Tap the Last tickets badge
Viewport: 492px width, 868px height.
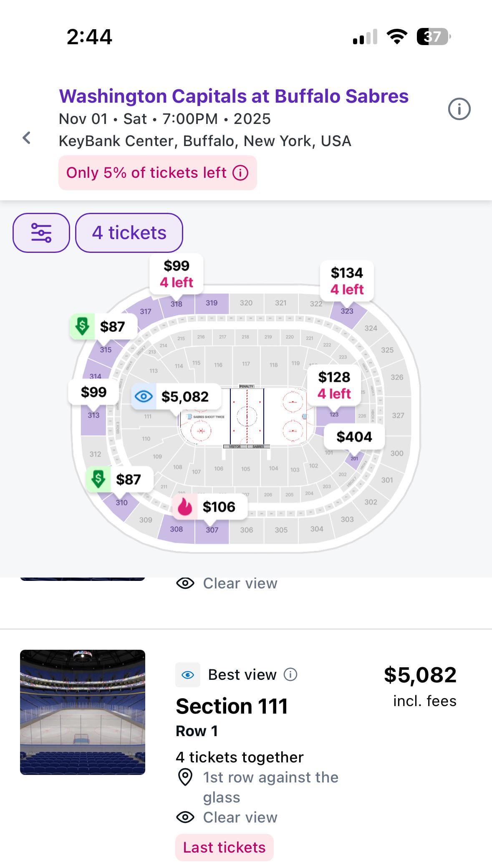click(224, 847)
